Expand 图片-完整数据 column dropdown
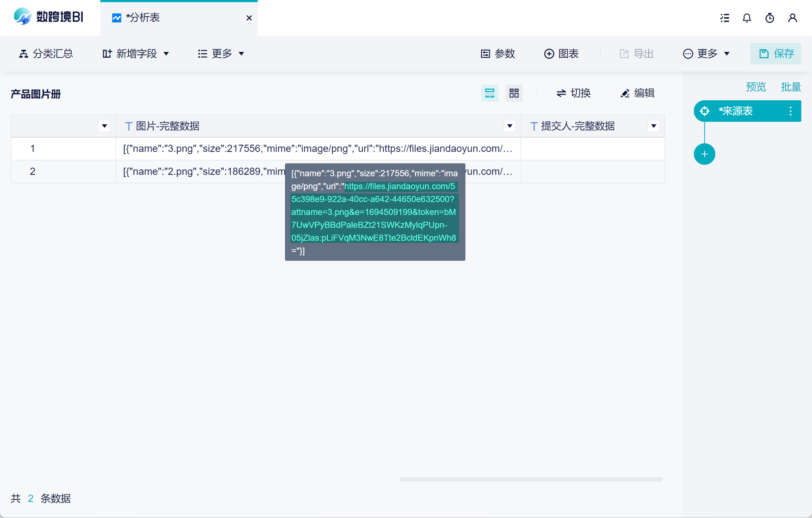812x518 pixels. (x=509, y=126)
